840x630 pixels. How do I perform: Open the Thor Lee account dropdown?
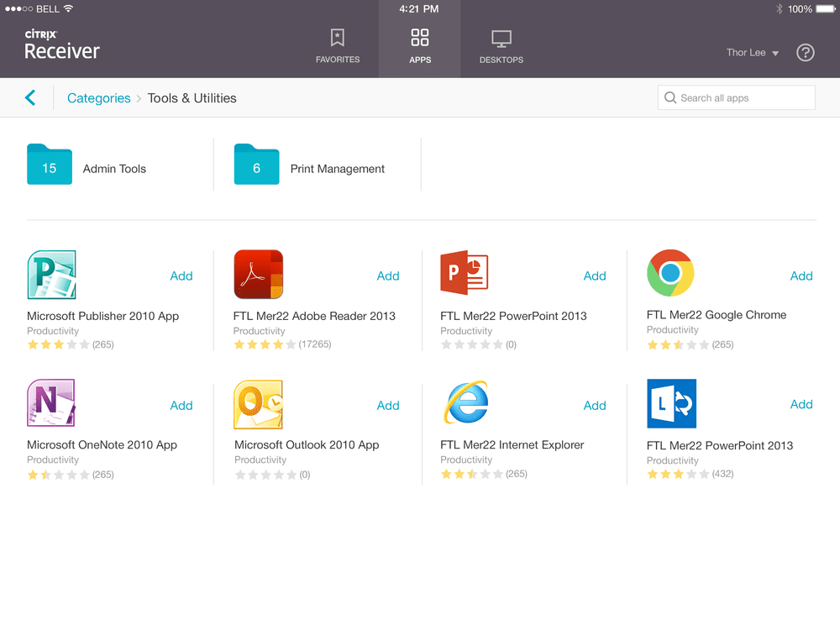(751, 52)
